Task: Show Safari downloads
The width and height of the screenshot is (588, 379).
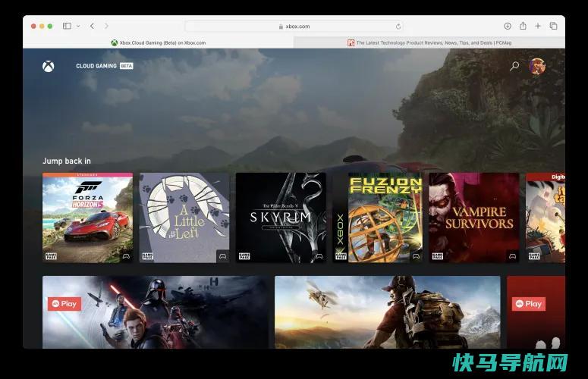Action: coord(508,26)
